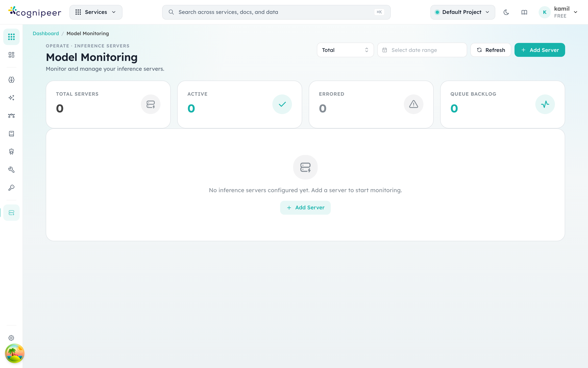Image resolution: width=588 pixels, height=368 pixels.
Task: Open the pipeline curve sidebar icon
Action: coord(11,116)
